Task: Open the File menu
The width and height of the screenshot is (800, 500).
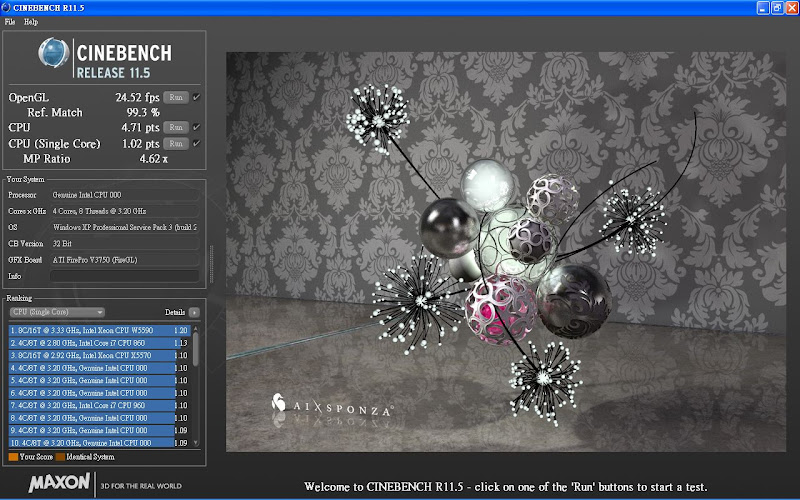Action: tap(10, 22)
